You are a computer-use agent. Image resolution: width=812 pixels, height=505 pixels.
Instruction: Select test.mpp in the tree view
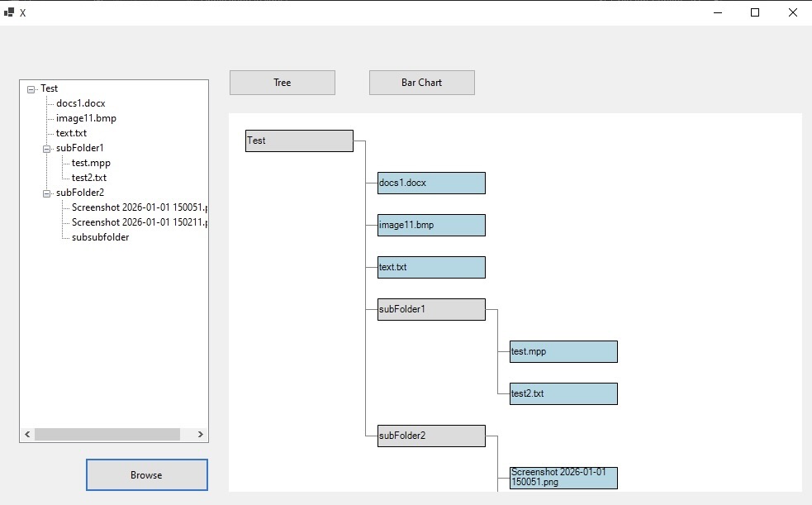[91, 163]
